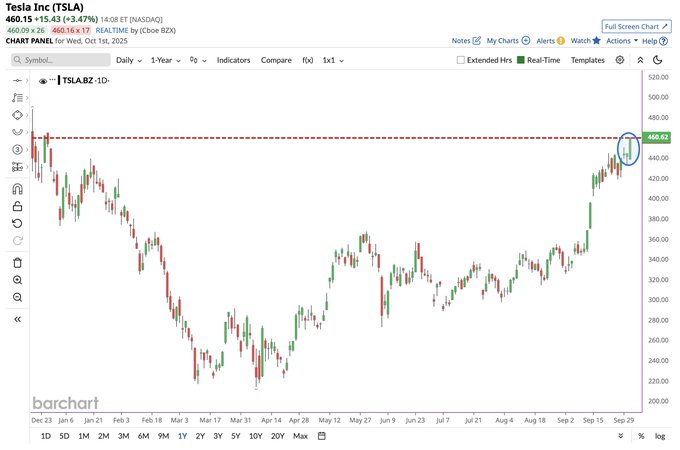Select the crosshair line drawing tool
Viewport: 680px width, 450px height.
click(17, 81)
